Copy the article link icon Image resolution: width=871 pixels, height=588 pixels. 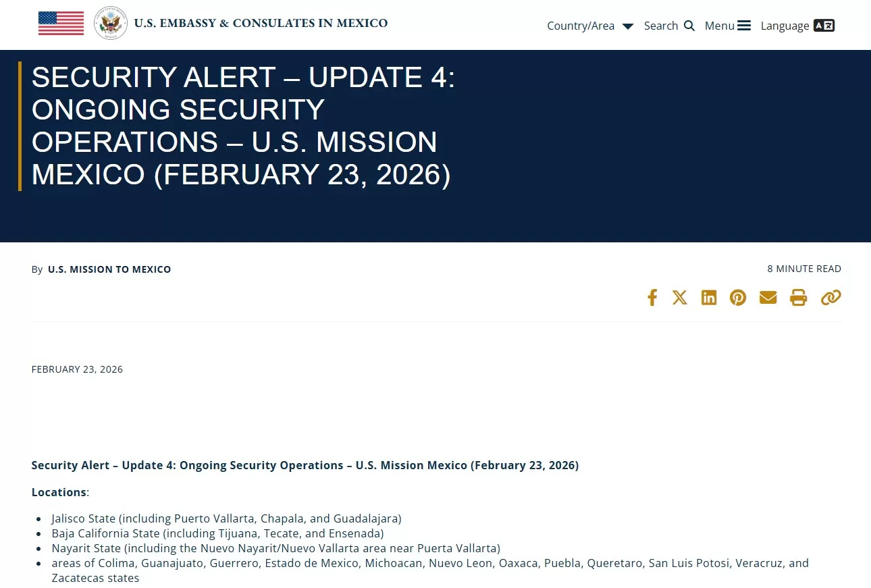830,298
